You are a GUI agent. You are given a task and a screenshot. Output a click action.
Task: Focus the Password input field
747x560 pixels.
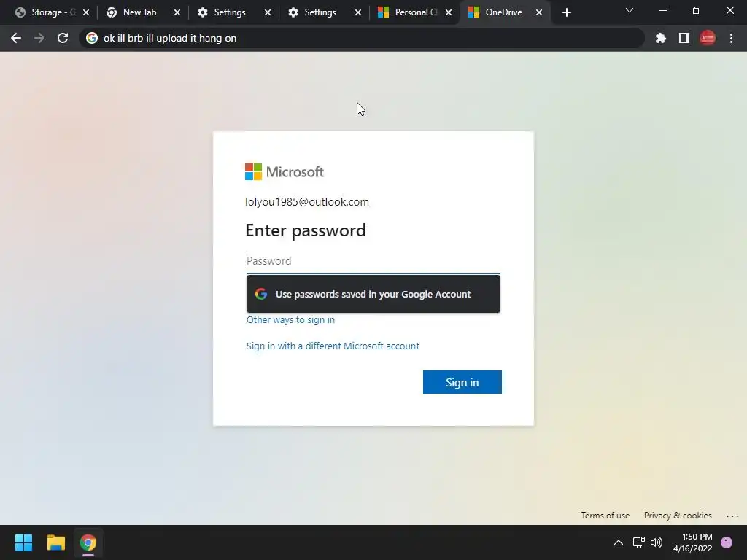[373, 261]
